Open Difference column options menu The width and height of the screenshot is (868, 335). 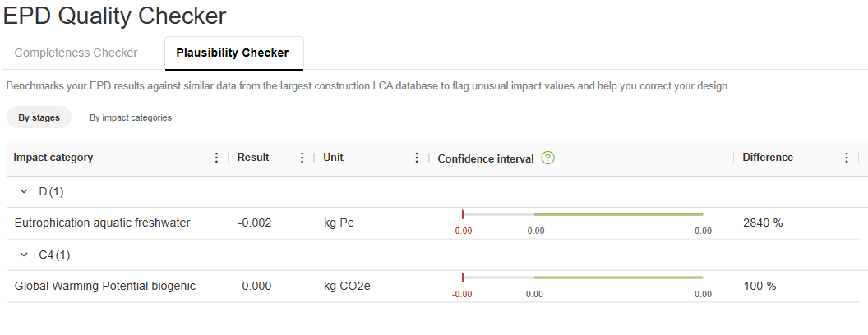pyautogui.click(x=847, y=158)
